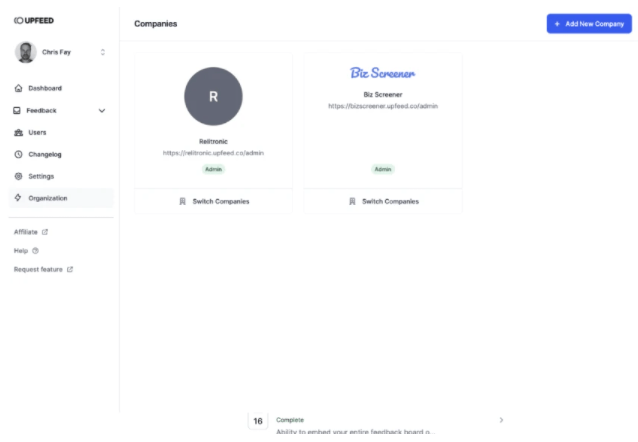This screenshot has height=442, width=638.
Task: Click the Users icon in the sidebar
Action: (x=19, y=132)
